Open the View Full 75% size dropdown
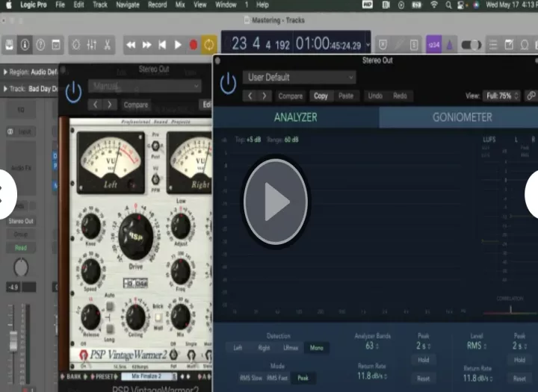The width and height of the screenshot is (538, 392). pyautogui.click(x=502, y=96)
